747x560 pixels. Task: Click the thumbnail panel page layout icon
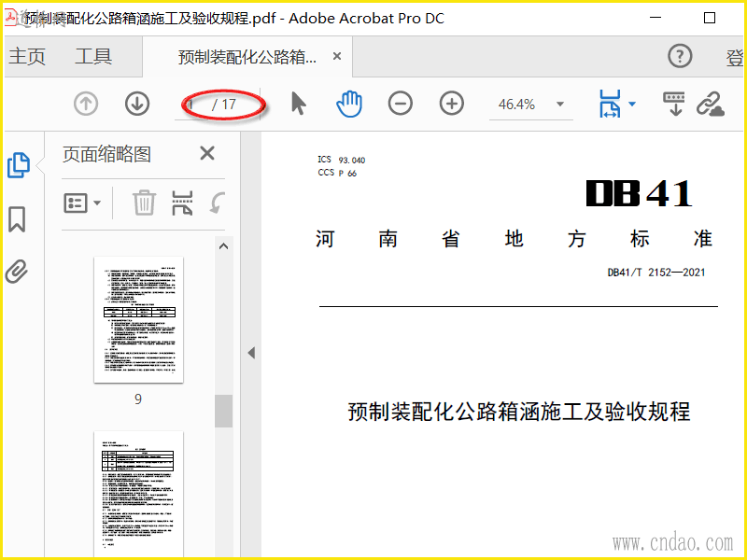182,203
